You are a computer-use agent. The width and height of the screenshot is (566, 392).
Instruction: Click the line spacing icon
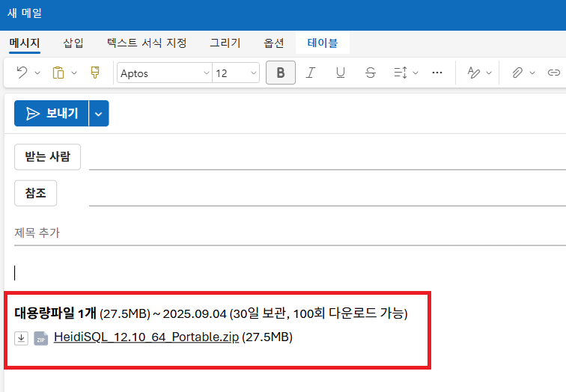401,73
